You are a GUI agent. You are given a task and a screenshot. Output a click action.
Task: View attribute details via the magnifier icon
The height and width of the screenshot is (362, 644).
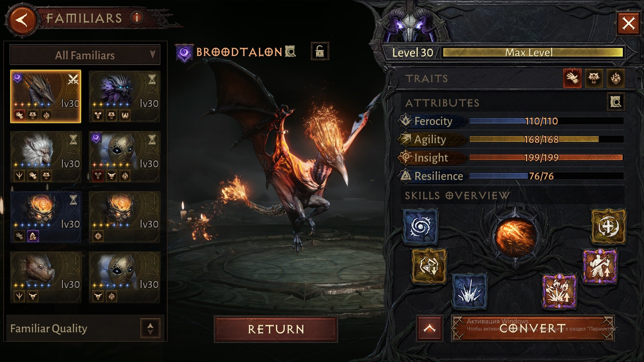[616, 102]
